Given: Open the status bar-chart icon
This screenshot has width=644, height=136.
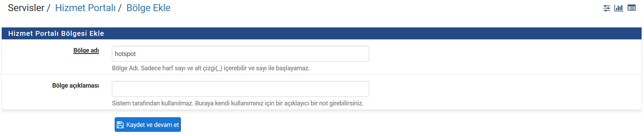Looking at the screenshot, I should coord(619,8).
